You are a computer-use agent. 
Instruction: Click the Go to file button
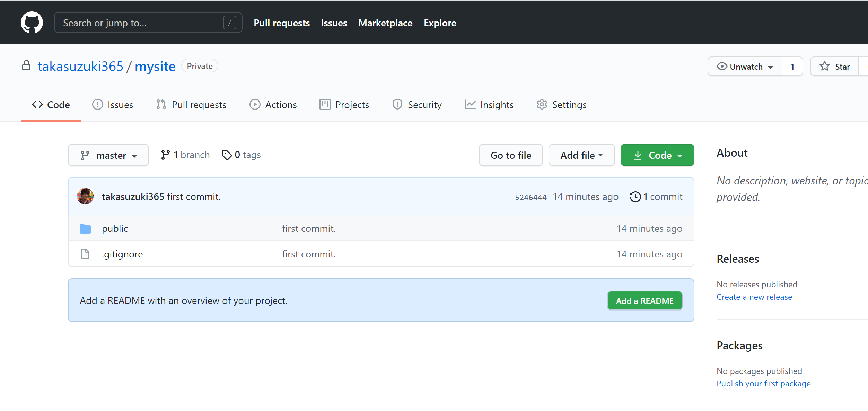click(511, 155)
